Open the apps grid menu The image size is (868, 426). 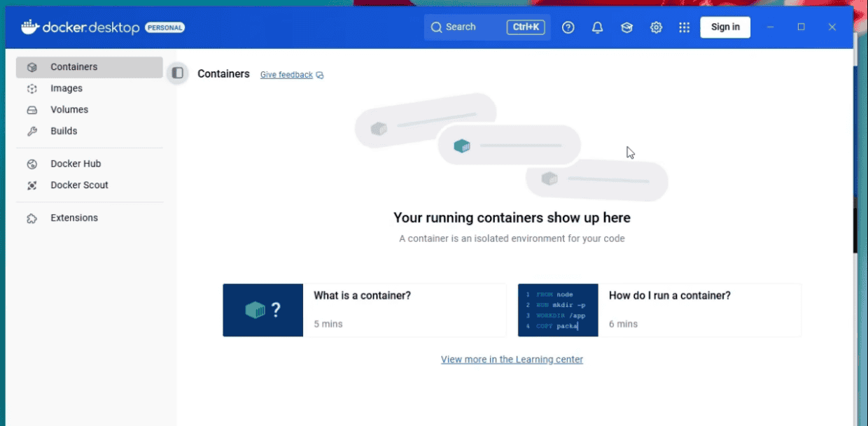[684, 27]
